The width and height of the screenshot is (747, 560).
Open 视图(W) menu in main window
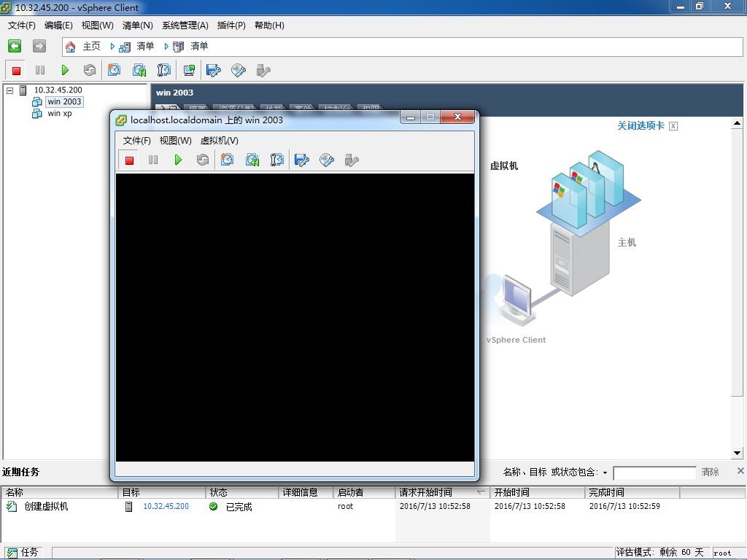point(97,26)
